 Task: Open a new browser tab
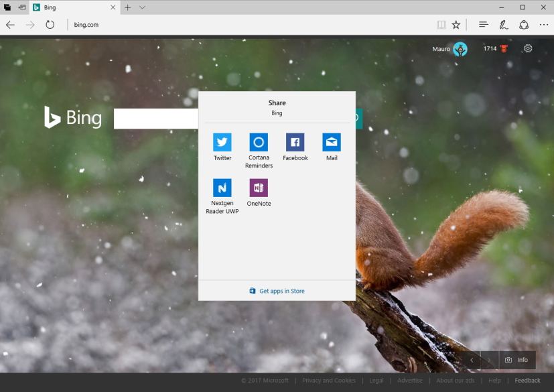[x=127, y=7]
